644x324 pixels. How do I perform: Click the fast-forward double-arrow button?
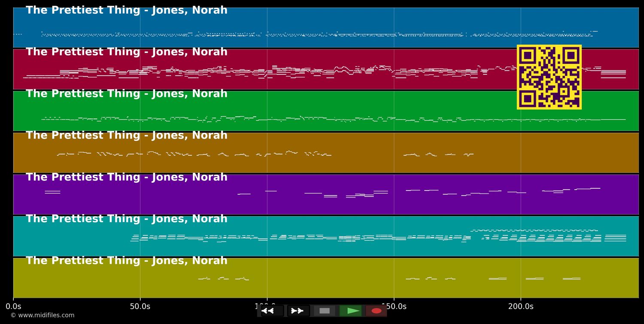tap(298, 311)
